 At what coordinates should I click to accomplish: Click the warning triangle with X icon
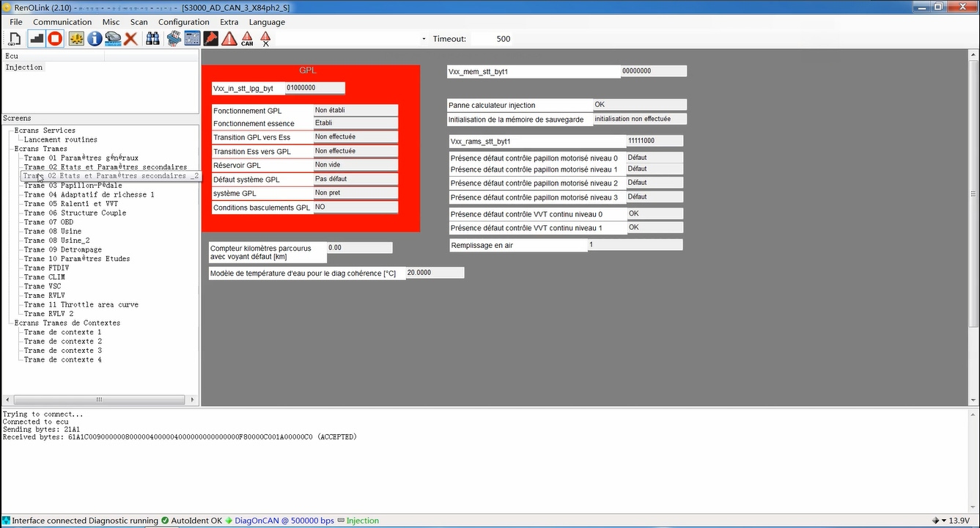pyautogui.click(x=265, y=39)
